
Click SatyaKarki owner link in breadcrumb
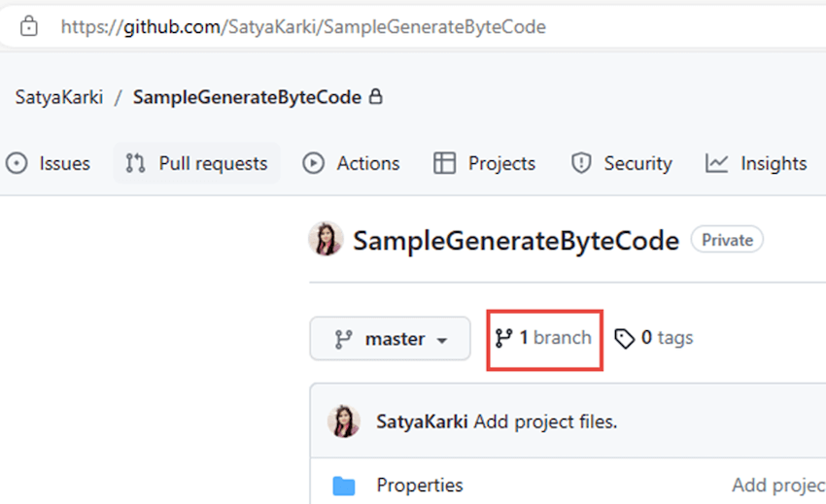pos(59,97)
